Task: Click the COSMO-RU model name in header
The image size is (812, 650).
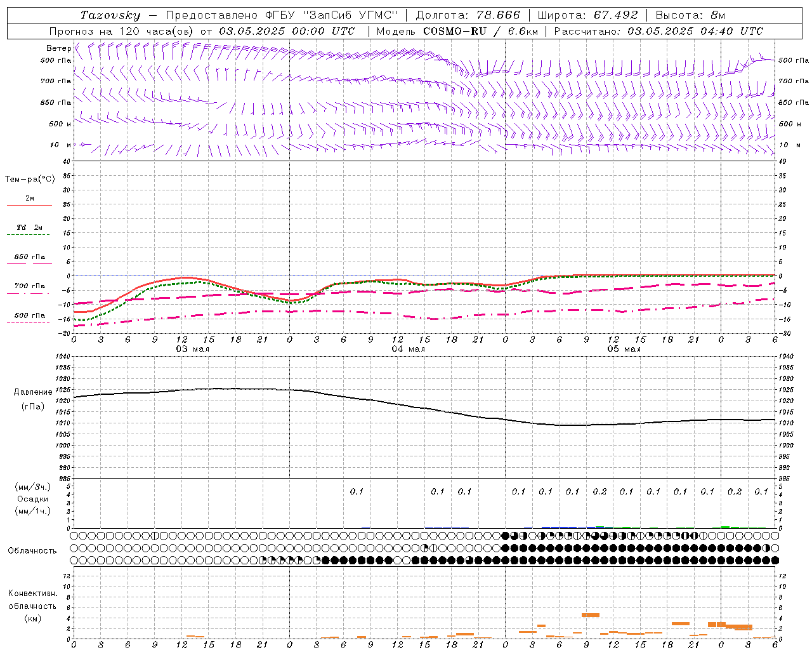Action: (x=454, y=31)
